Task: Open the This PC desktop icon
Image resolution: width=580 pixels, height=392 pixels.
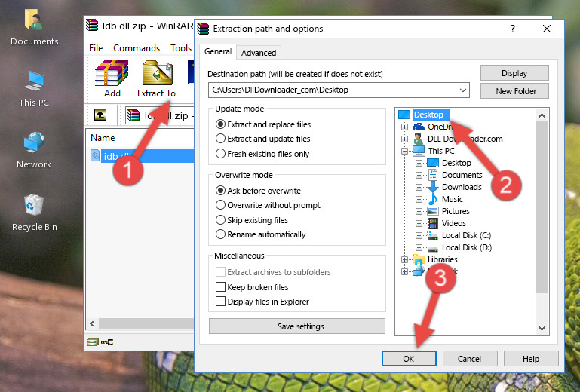Action: click(34, 89)
